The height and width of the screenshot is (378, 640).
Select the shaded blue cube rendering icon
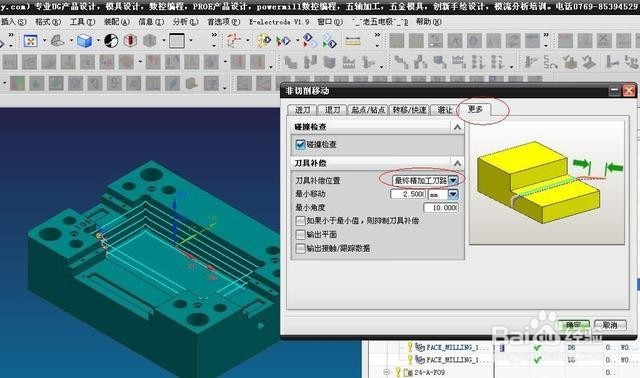tap(84, 41)
